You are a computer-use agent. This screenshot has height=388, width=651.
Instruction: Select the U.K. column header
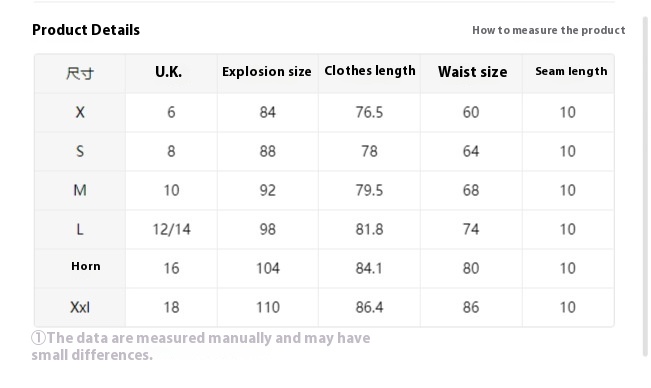click(169, 72)
